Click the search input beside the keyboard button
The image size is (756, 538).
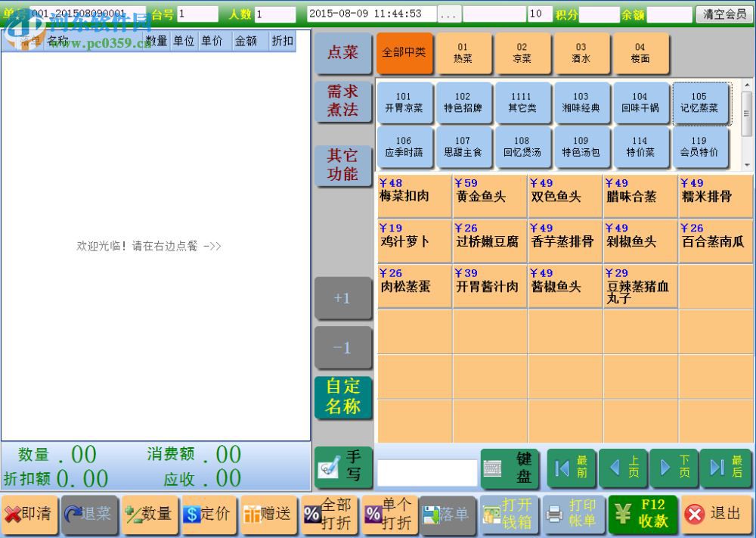click(x=427, y=469)
